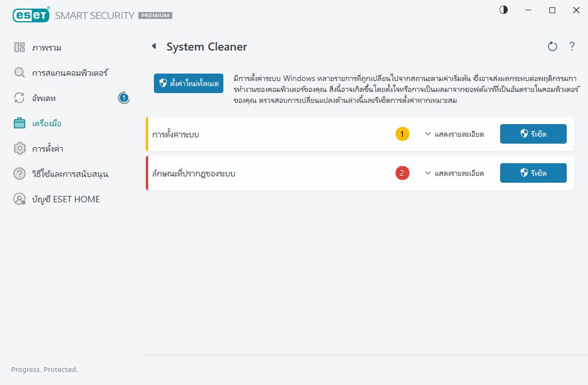Select the เครื่องมือ (Tools) toolbox icon

[x=19, y=123]
